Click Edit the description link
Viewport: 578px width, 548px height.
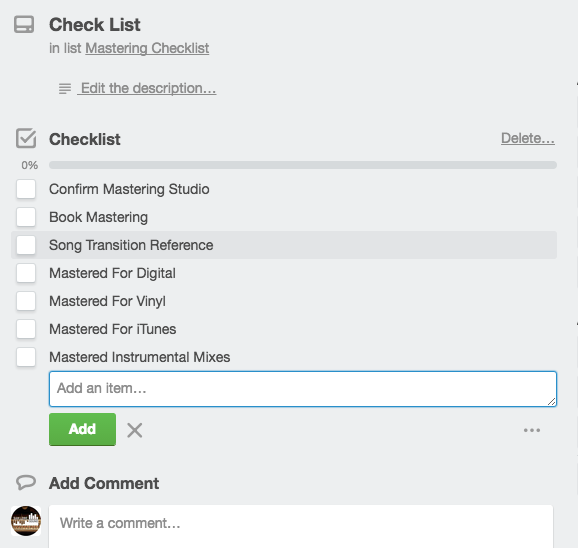pos(147,88)
